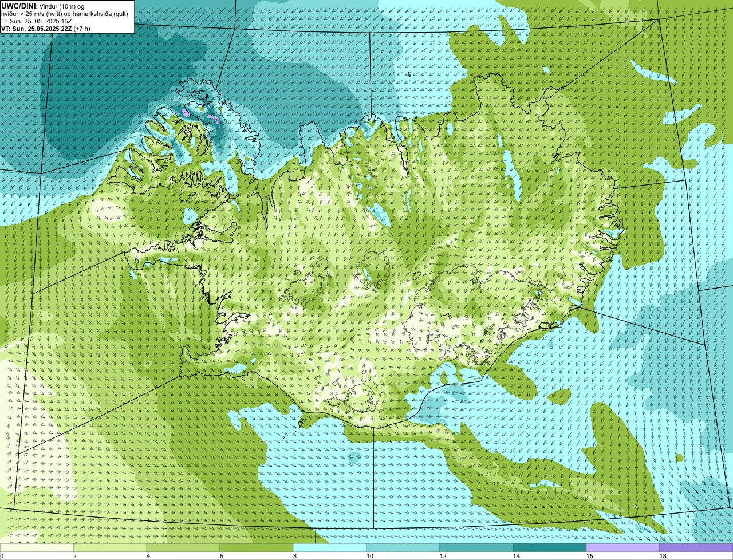Click the 4–6 m/s green legend swatch
Viewport: 733px width, 560px height.
click(x=183, y=547)
